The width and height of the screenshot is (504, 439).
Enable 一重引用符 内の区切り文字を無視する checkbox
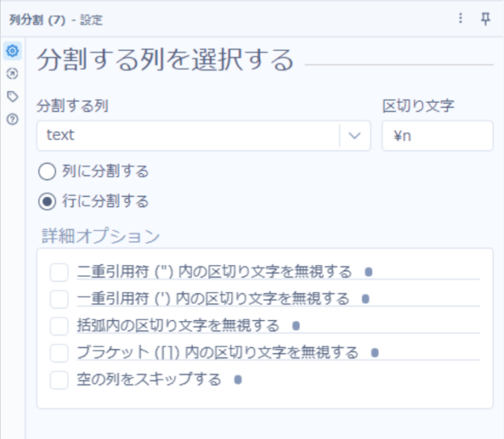[59, 299]
